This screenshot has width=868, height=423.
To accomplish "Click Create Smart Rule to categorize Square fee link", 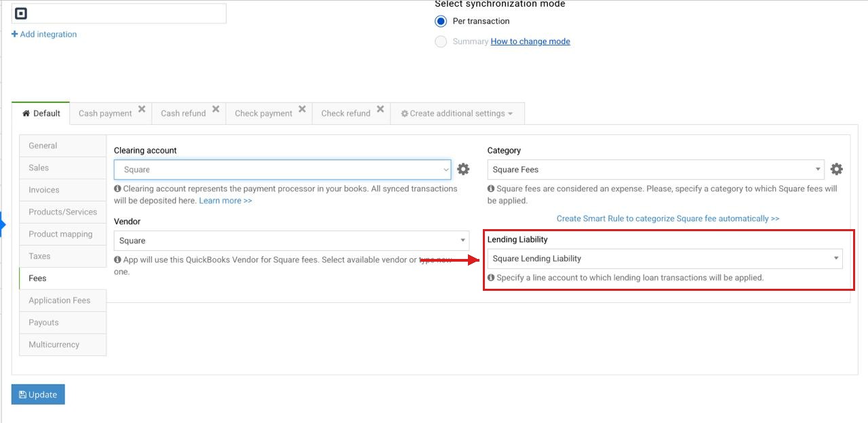I will pos(668,218).
